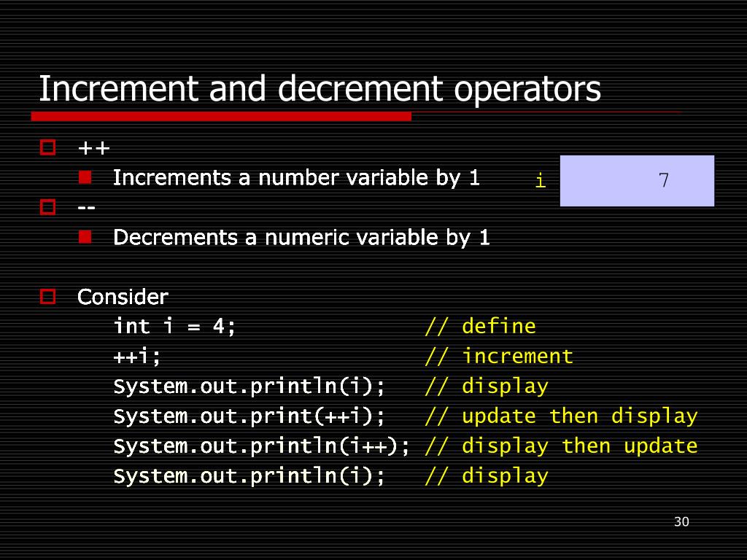Click the slide title 'Increment and decrement operators'
Viewport: 747px width, 560px height.
(x=320, y=89)
